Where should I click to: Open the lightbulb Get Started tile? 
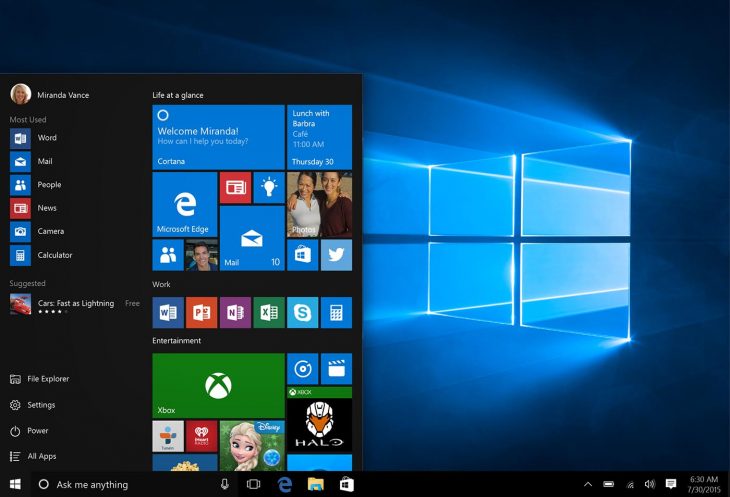pos(269,188)
